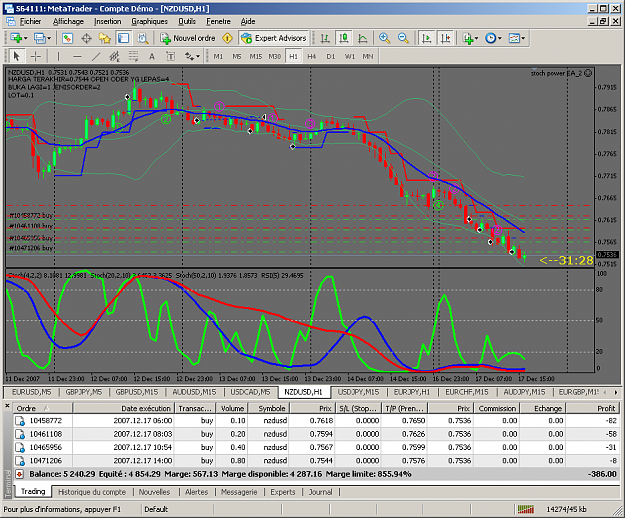Open the Fichier menu
Screen dimensions: 625x518
coord(30,22)
